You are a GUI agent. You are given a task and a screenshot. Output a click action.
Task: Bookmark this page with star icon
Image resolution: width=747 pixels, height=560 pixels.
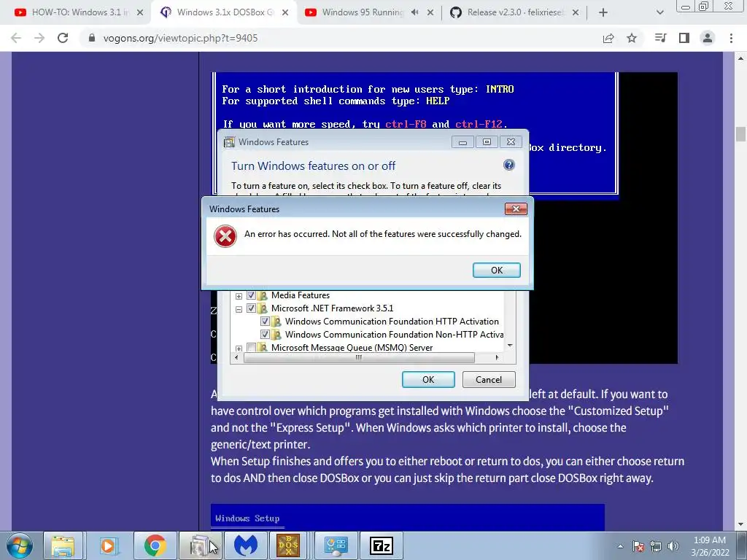point(632,38)
